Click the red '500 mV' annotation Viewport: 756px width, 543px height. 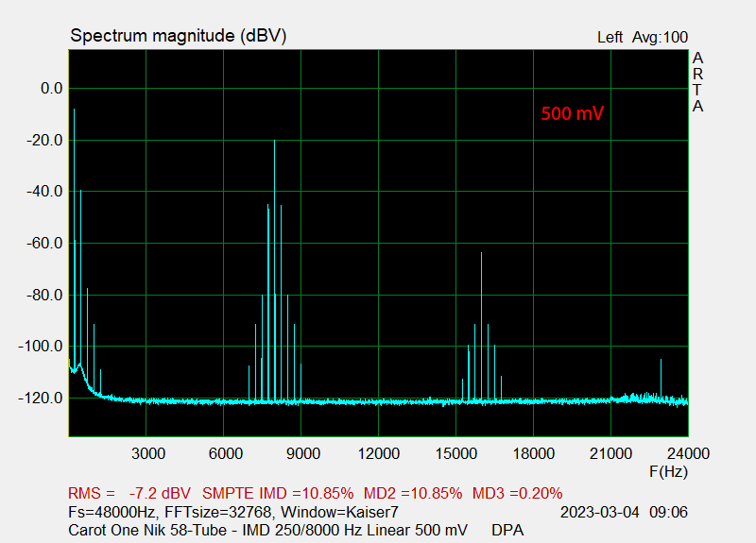tap(572, 113)
